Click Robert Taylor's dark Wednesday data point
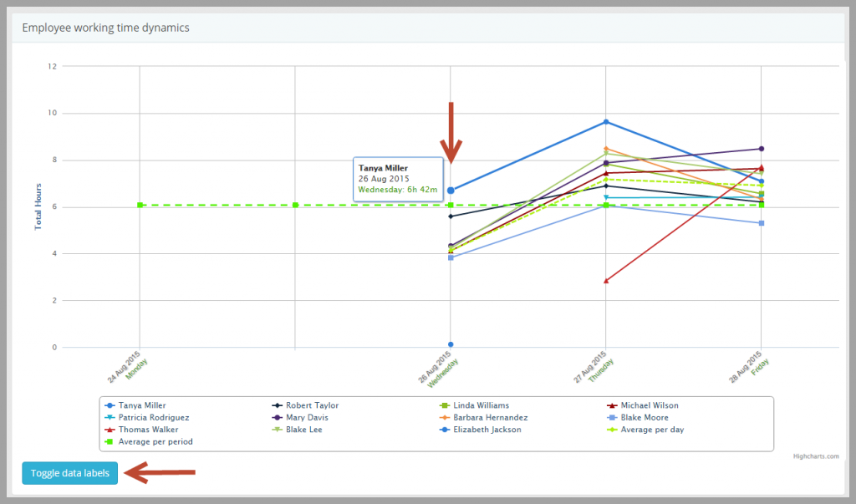 (x=451, y=216)
